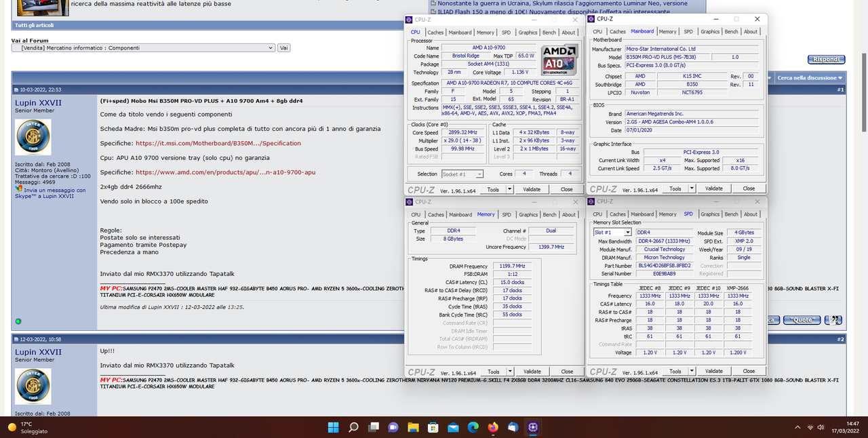868x438 pixels.
Task: Click the Skype icon under Lupin XXVII profile
Action: [x=18, y=189]
